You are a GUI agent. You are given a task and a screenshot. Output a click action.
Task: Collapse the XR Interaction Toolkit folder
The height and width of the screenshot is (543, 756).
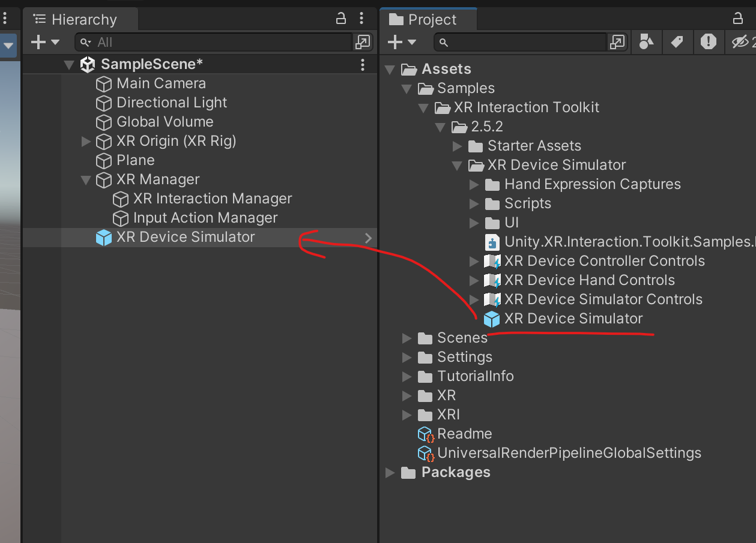pyautogui.click(x=423, y=107)
